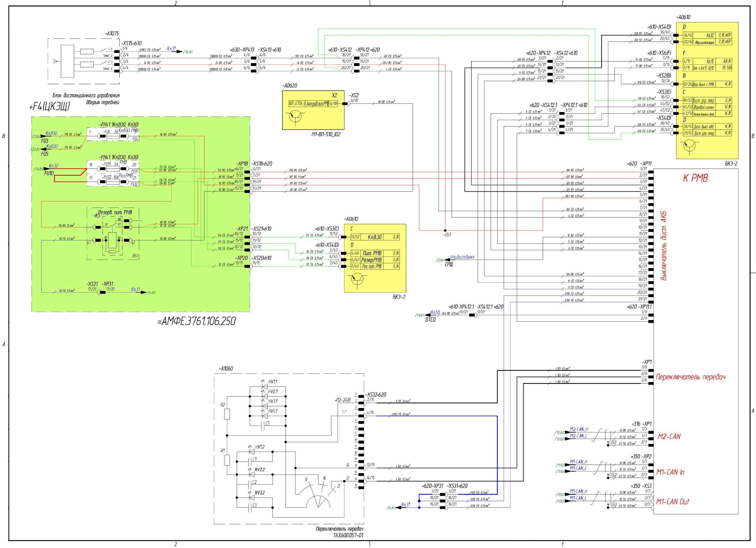Click the '=620 -XP11' connector heading
756x548 pixels.
(x=639, y=164)
